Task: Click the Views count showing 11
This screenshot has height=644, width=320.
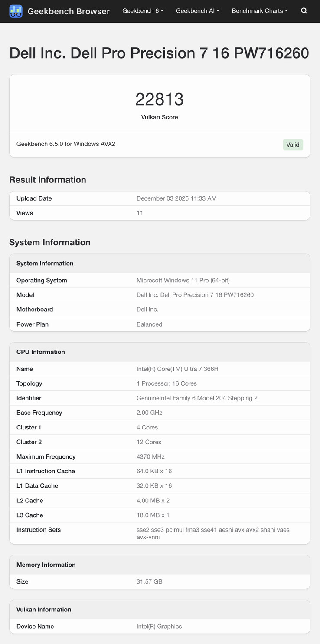Action: 138,213
